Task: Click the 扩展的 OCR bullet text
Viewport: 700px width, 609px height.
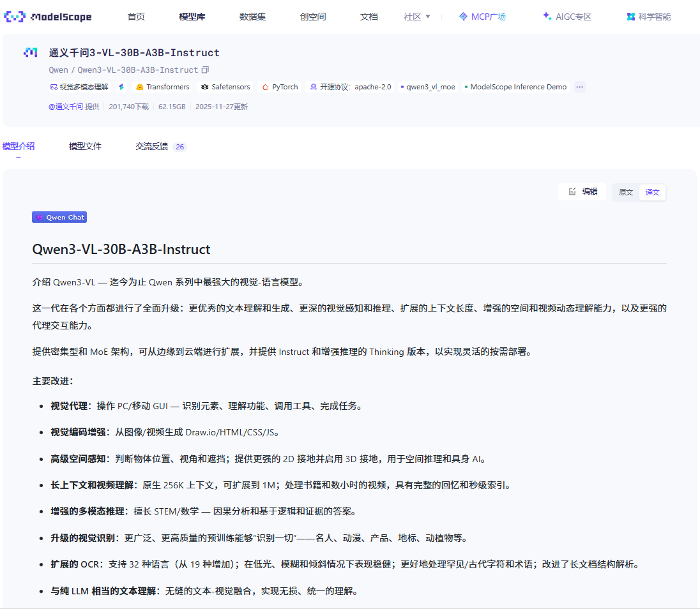Action: (345, 564)
